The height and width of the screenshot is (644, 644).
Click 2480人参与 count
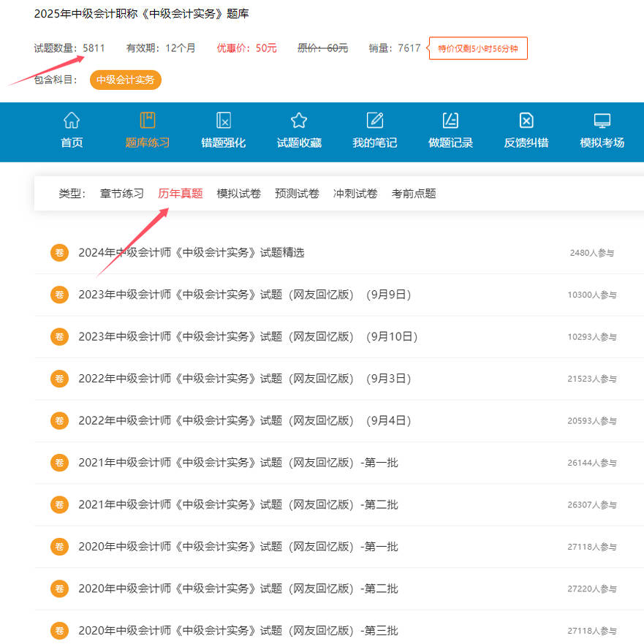(x=592, y=253)
